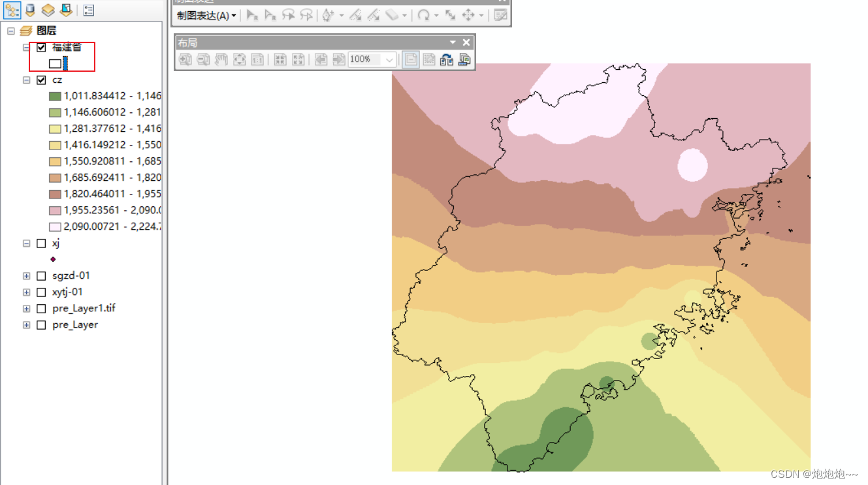This screenshot has width=868, height=485.
Task: Click the 1,550.920811 orange swatch
Action: click(x=55, y=161)
